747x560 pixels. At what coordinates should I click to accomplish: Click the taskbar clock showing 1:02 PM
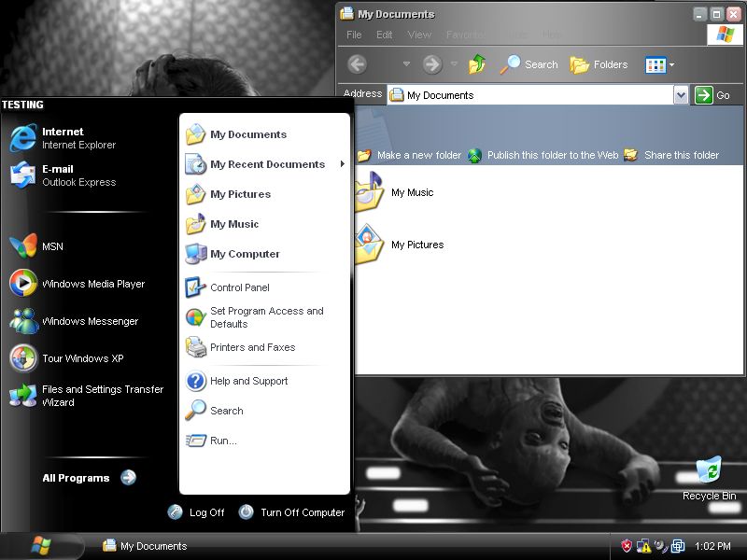(712, 546)
